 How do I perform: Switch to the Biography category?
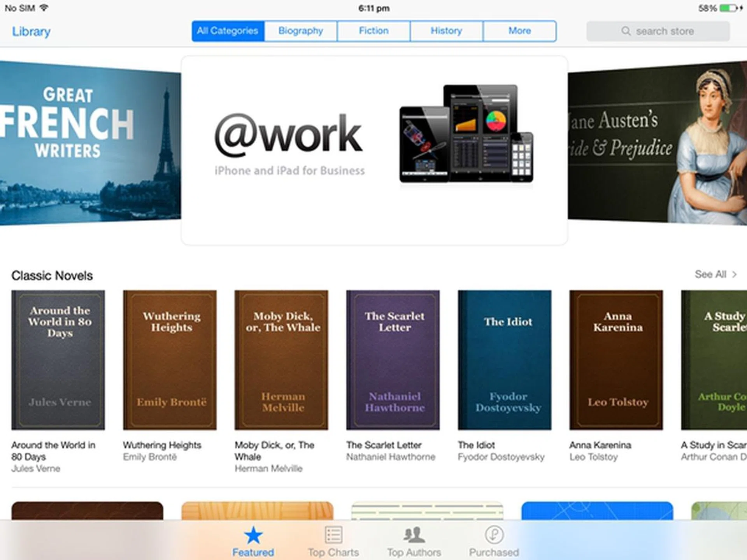[300, 31]
